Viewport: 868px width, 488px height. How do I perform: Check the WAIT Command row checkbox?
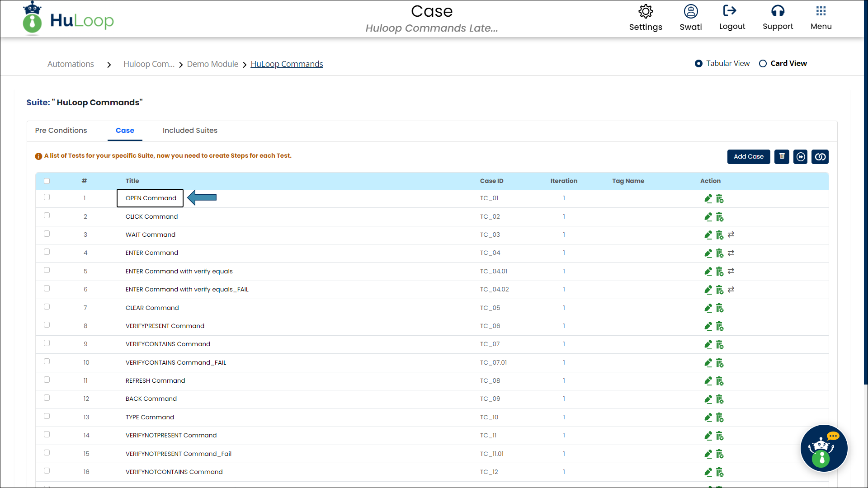[x=47, y=234]
